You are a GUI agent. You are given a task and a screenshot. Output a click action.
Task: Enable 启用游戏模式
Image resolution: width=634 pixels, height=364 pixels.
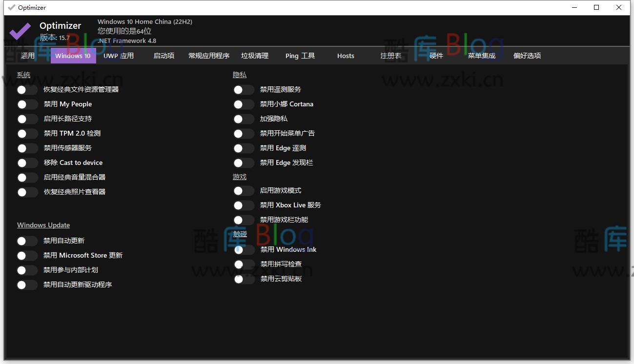pyautogui.click(x=244, y=190)
